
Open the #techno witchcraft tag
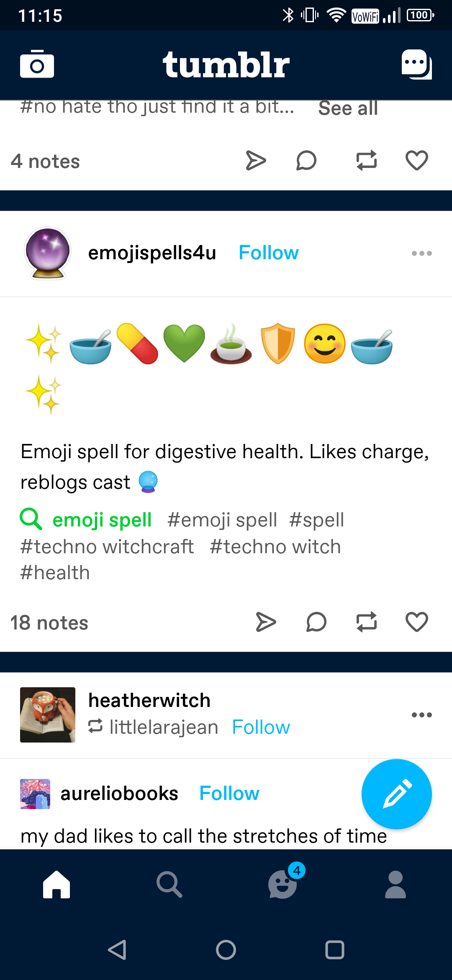click(x=107, y=547)
